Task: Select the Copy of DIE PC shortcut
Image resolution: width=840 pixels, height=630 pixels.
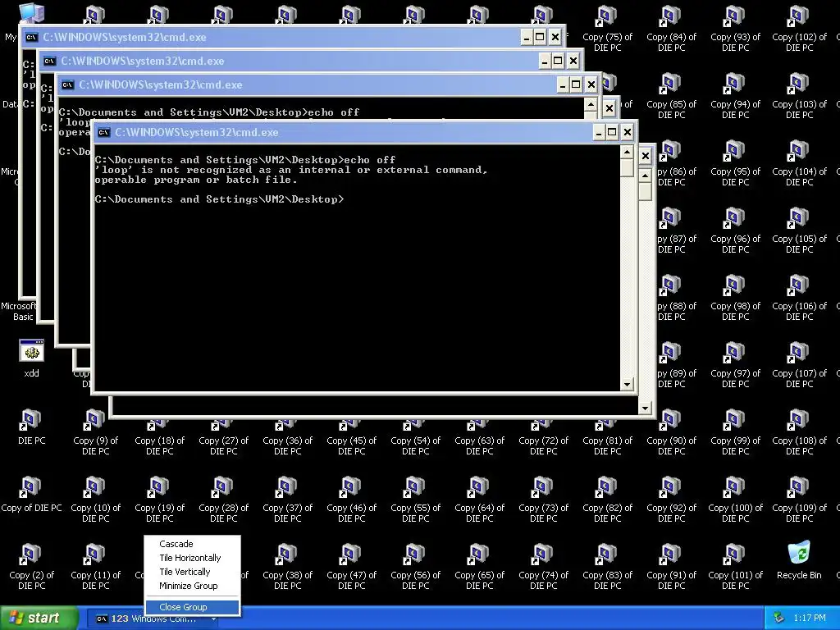Action: tap(32, 494)
